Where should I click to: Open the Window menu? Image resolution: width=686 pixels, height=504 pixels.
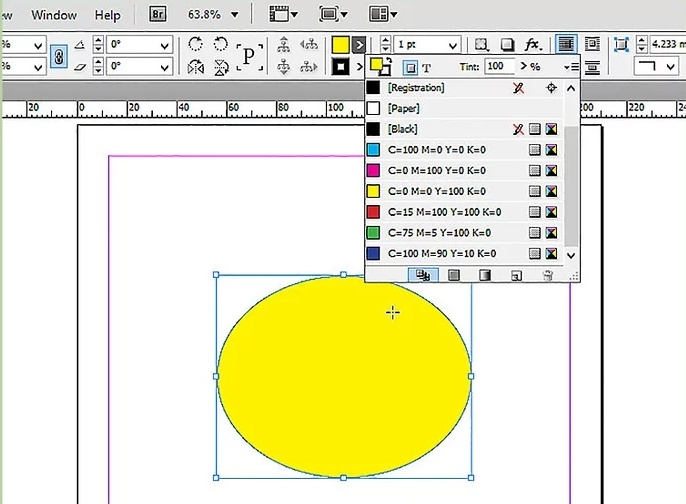pyautogui.click(x=54, y=15)
